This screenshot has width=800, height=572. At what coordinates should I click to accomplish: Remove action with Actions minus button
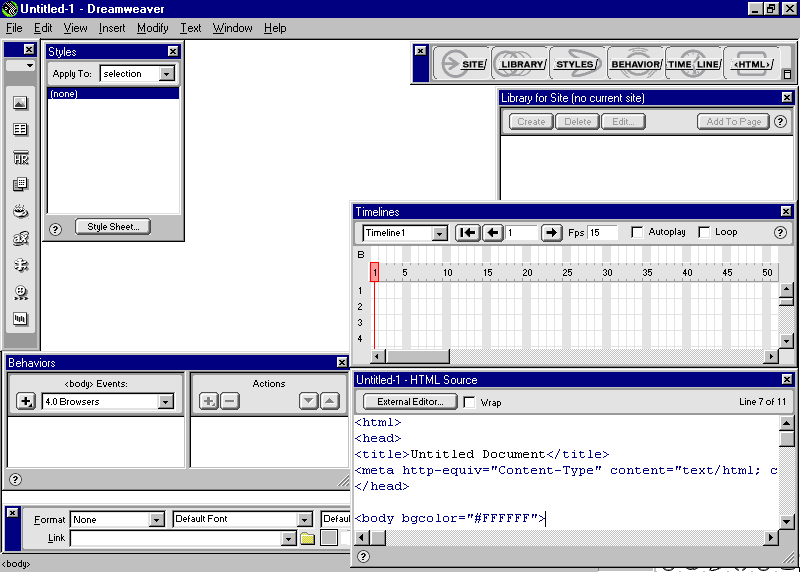pos(230,401)
